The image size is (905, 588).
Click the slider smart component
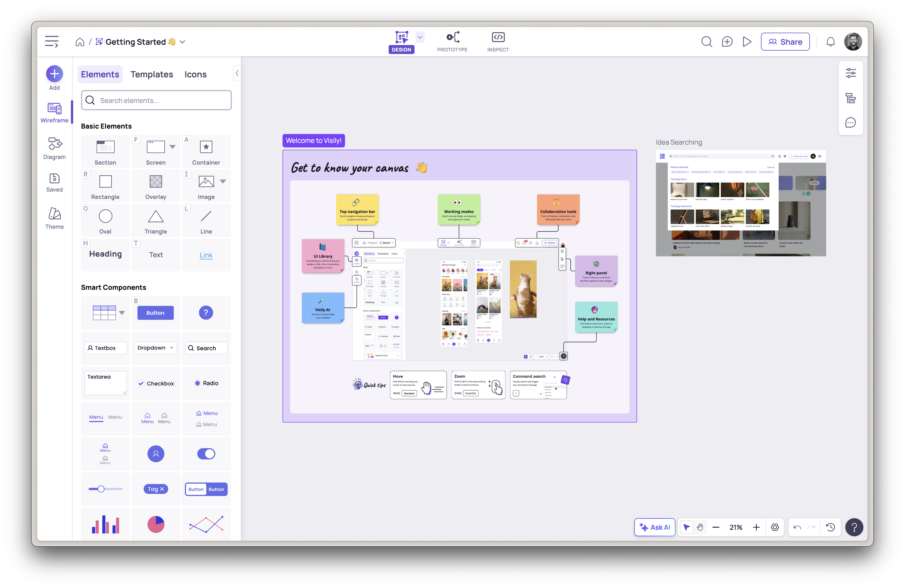point(105,489)
